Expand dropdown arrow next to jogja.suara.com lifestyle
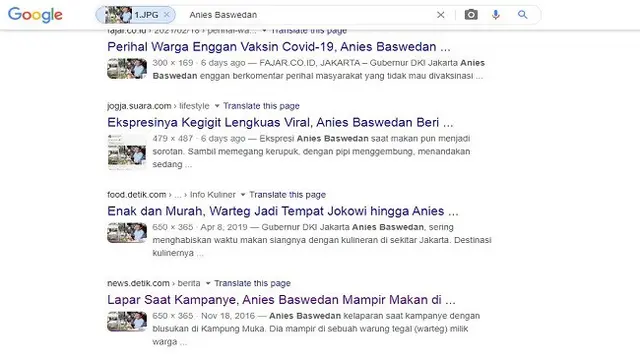Viewport: 640px width, 360px height. (x=217, y=106)
